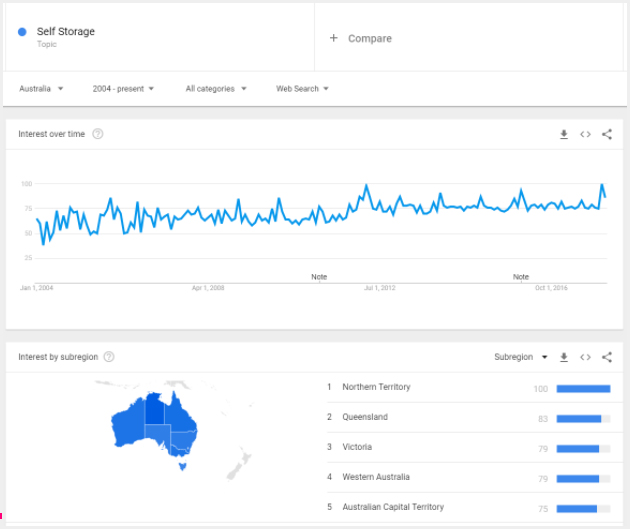Open help for Interest by subregion
The image size is (630, 529).
tap(109, 357)
